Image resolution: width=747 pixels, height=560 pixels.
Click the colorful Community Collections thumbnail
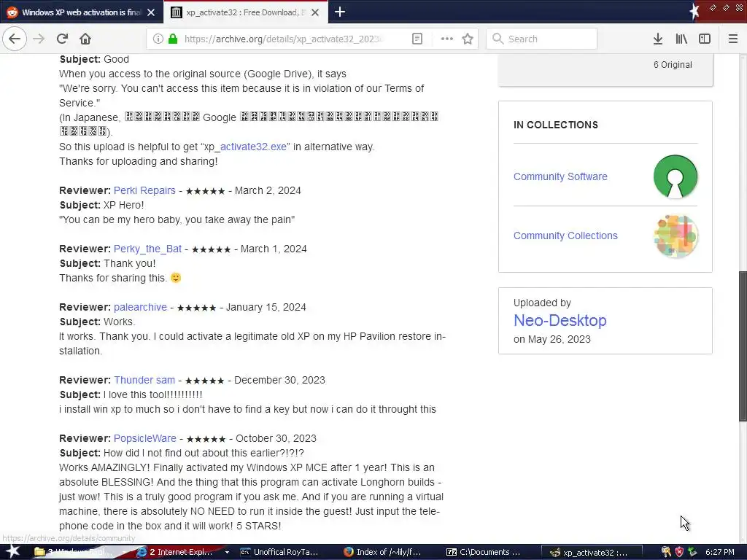(x=676, y=236)
